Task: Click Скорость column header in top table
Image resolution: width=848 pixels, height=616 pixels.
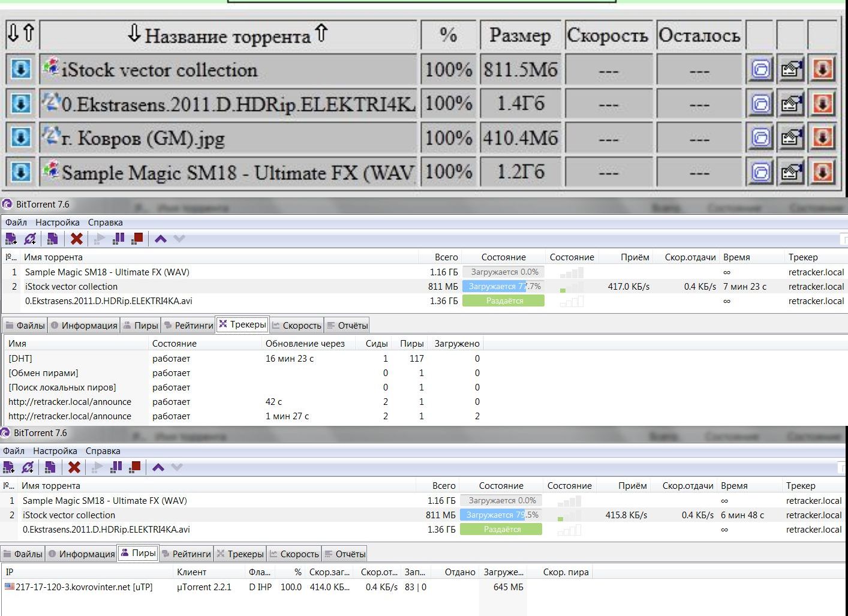Action: click(608, 35)
